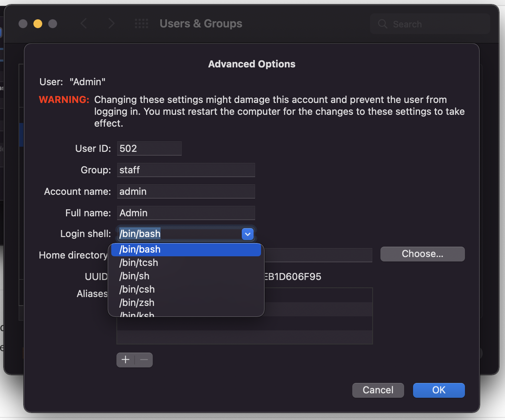This screenshot has width=505, height=420.
Task: Click the Group field containing staff
Action: click(x=186, y=170)
